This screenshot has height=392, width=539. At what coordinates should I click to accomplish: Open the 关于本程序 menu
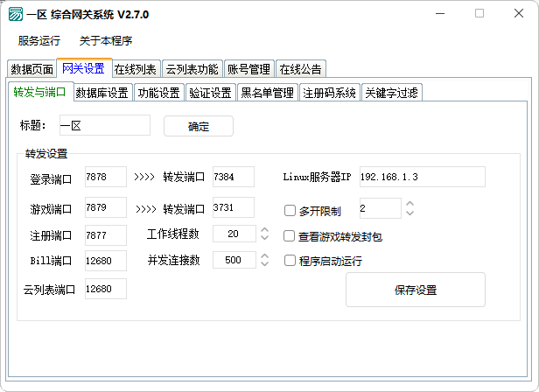105,40
